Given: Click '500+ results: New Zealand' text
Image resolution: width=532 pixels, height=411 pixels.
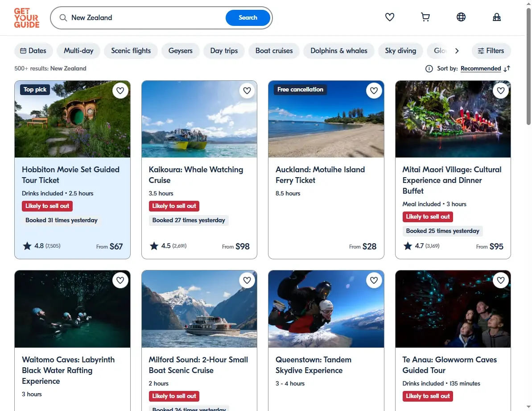Looking at the screenshot, I should (x=50, y=69).
